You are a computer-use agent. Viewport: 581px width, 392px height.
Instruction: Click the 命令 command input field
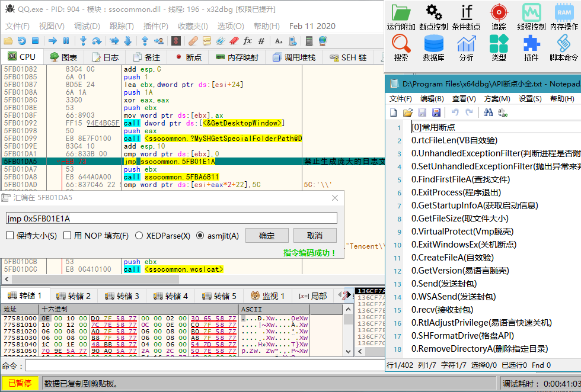click(205, 366)
